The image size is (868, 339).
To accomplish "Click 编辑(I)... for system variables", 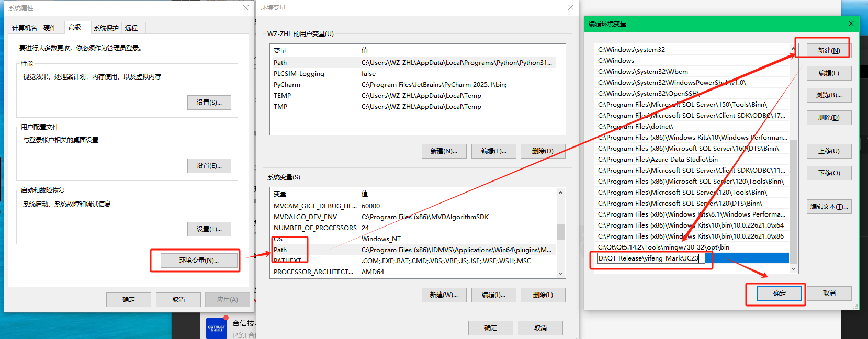I will [493, 295].
